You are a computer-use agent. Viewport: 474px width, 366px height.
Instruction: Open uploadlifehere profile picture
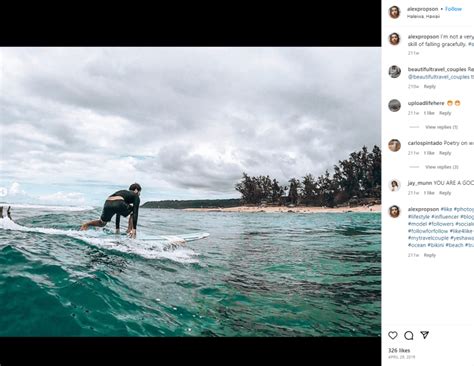point(394,105)
